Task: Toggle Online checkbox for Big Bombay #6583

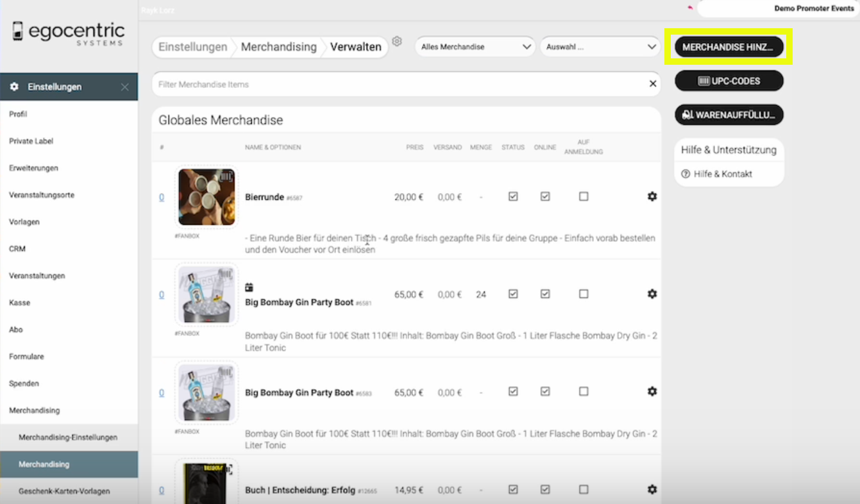Action: 545,391
